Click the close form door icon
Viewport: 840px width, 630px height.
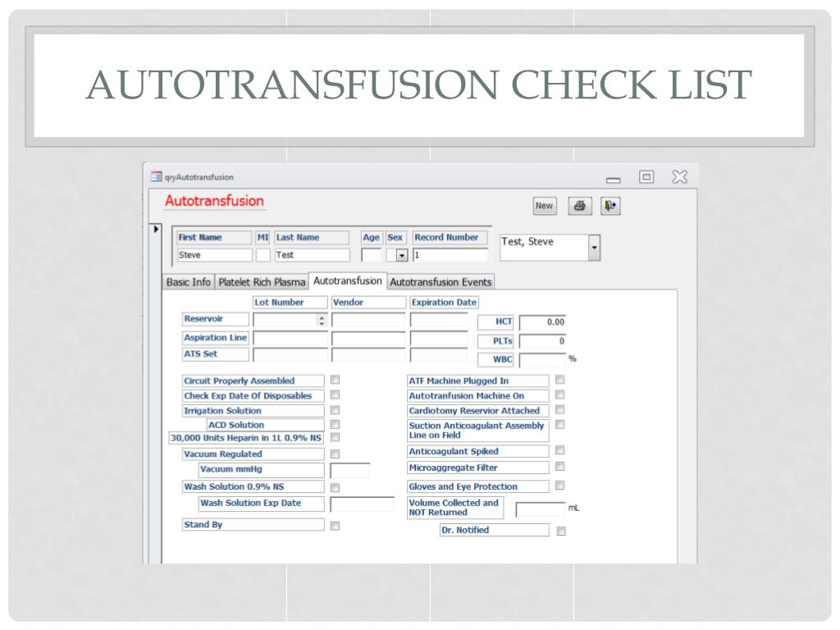(610, 206)
